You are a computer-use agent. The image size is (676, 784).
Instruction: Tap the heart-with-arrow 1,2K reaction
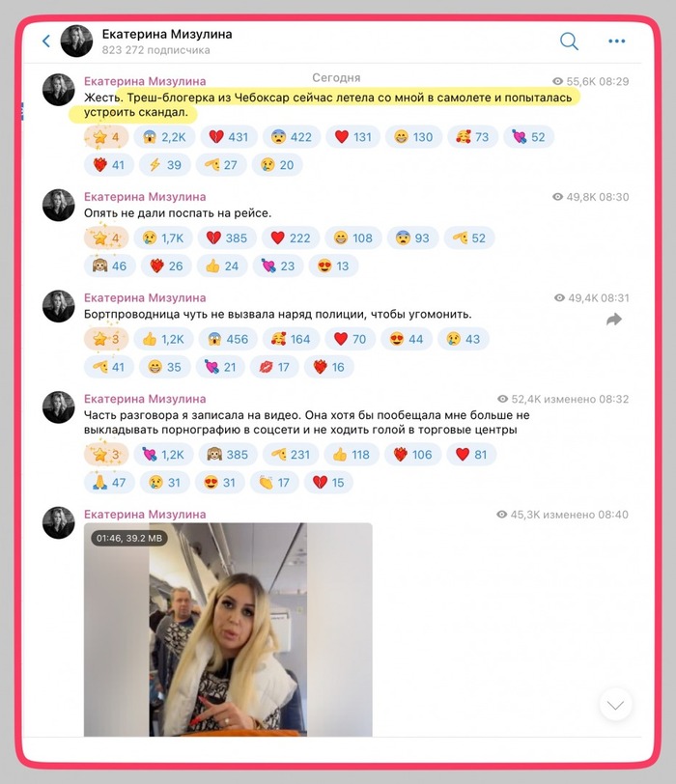click(163, 455)
